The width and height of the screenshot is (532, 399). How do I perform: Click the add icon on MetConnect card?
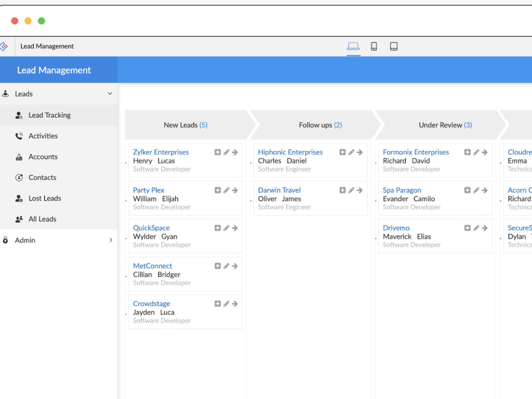click(x=218, y=266)
